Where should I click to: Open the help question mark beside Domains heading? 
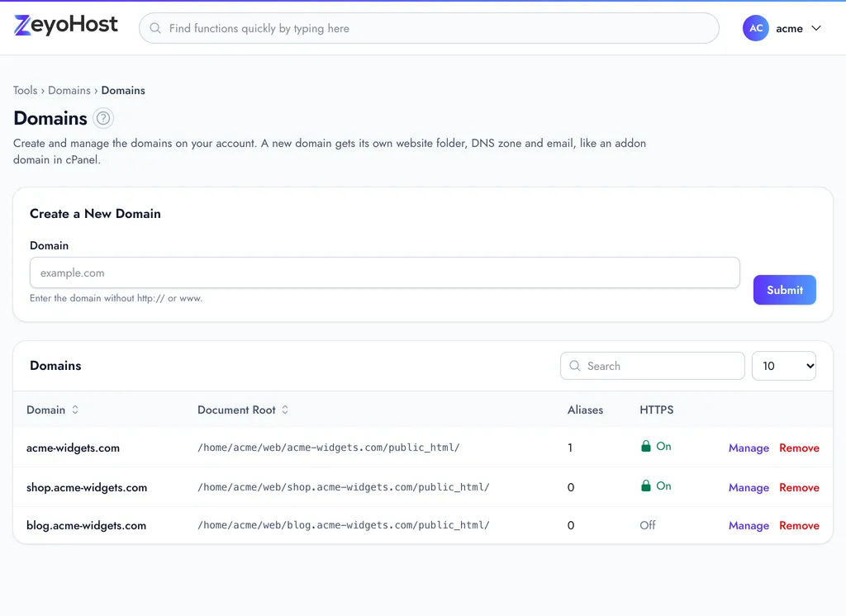103,117
